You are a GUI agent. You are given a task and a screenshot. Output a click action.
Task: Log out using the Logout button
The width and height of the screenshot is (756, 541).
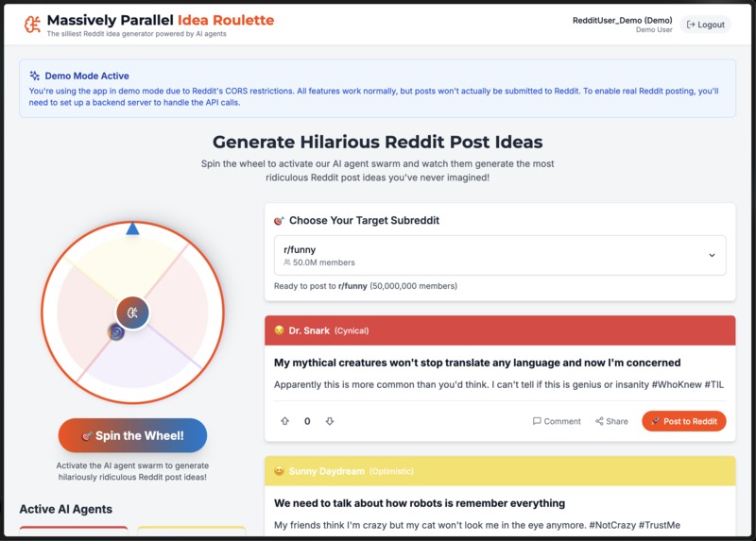coord(705,25)
